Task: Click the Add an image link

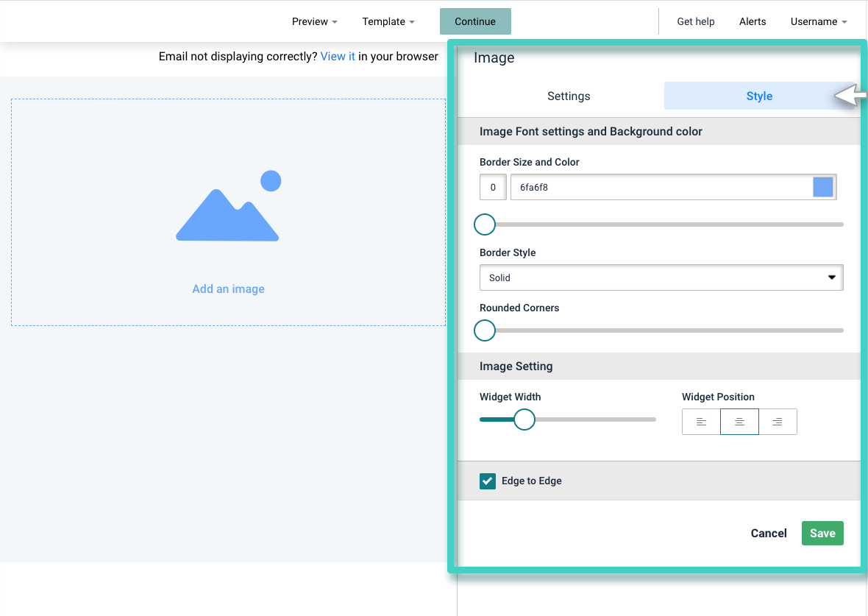Action: (228, 288)
